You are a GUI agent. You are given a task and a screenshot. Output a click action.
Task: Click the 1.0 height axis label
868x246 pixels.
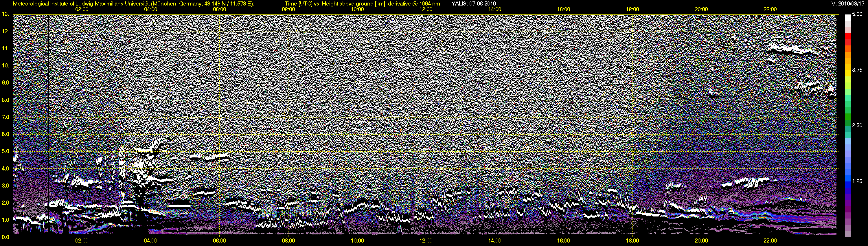coord(5,220)
